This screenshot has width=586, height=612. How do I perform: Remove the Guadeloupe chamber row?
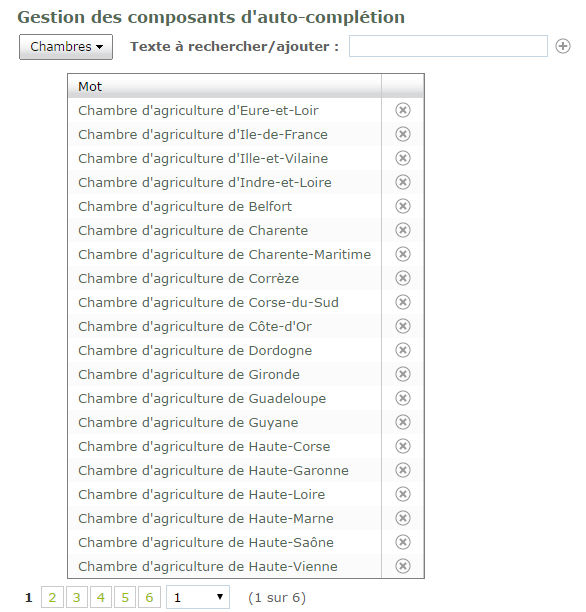click(x=403, y=398)
